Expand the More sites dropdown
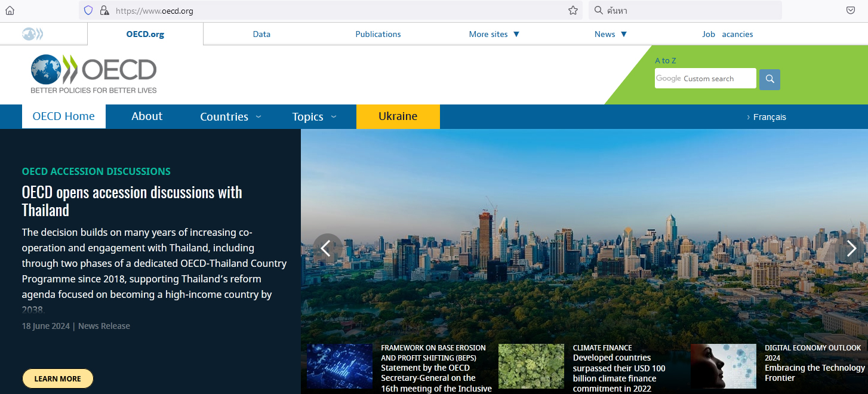 pyautogui.click(x=494, y=34)
